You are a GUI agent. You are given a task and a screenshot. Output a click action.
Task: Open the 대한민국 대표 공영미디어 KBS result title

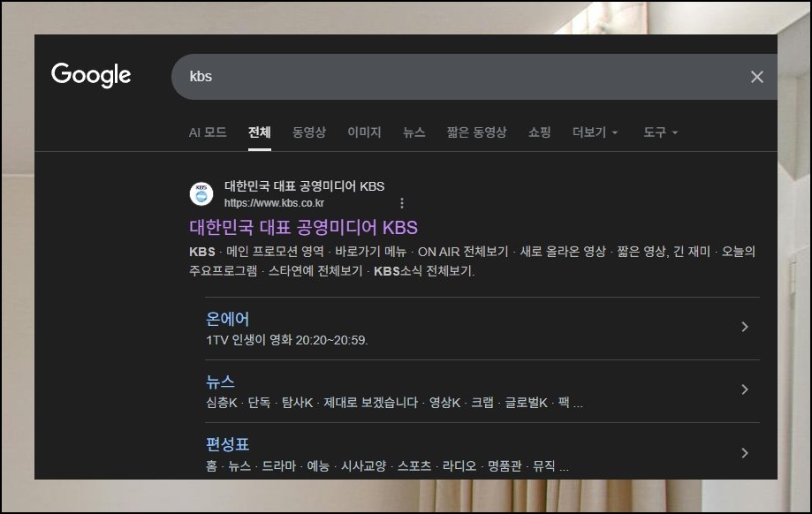click(x=303, y=228)
